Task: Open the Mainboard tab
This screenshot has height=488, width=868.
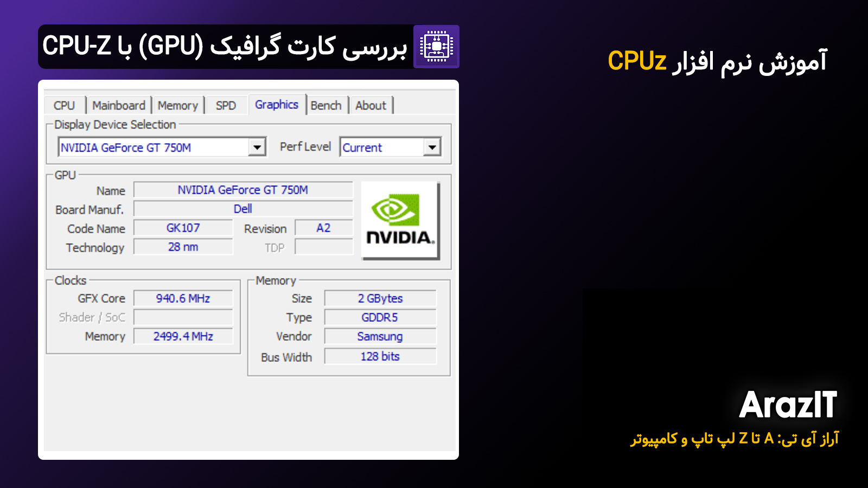Action: [119, 105]
